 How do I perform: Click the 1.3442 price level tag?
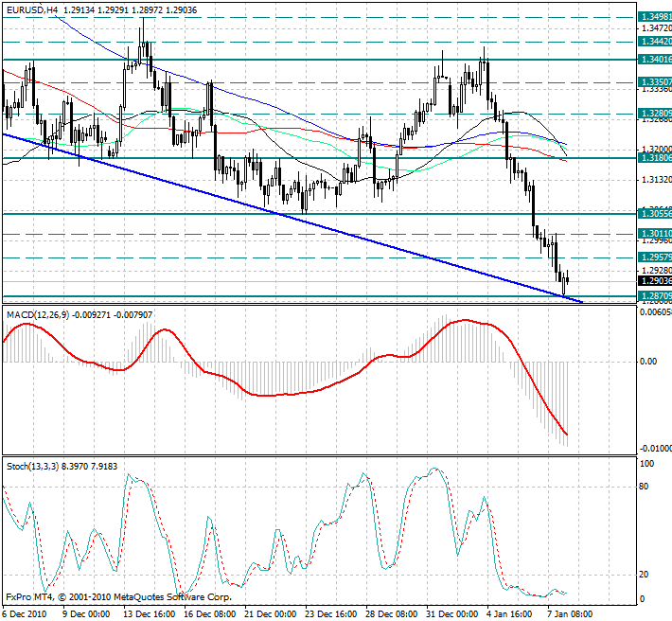pyautogui.click(x=655, y=42)
